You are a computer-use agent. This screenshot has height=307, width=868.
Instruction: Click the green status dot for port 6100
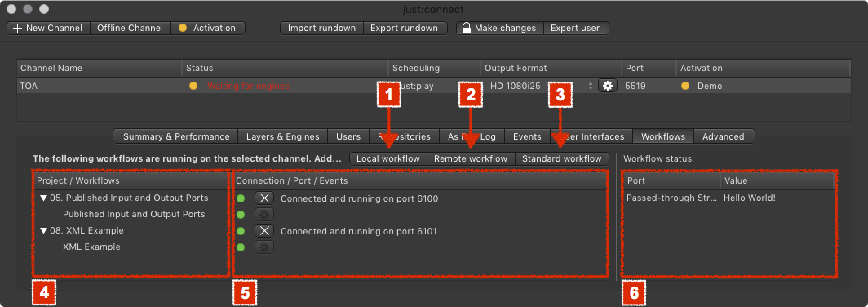click(241, 198)
